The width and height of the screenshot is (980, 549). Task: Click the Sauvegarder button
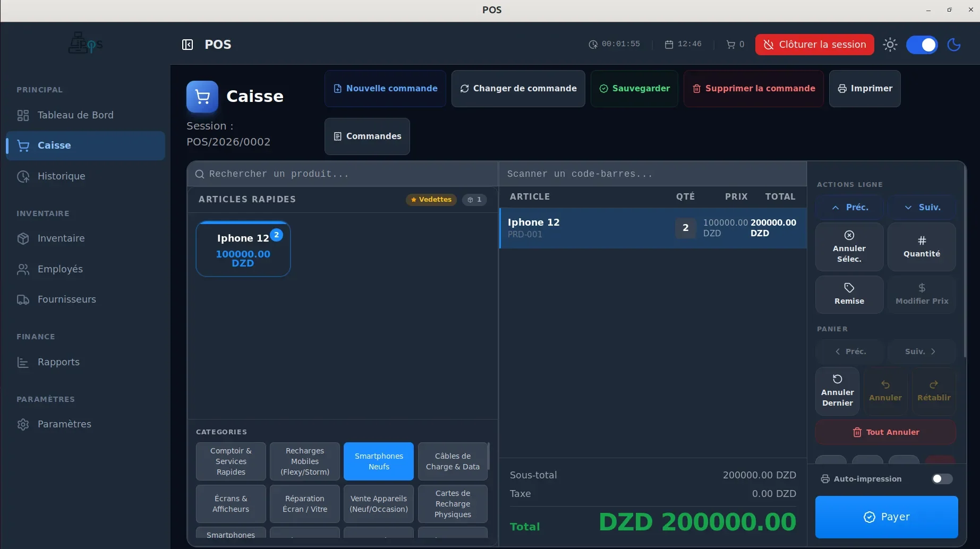click(x=634, y=89)
